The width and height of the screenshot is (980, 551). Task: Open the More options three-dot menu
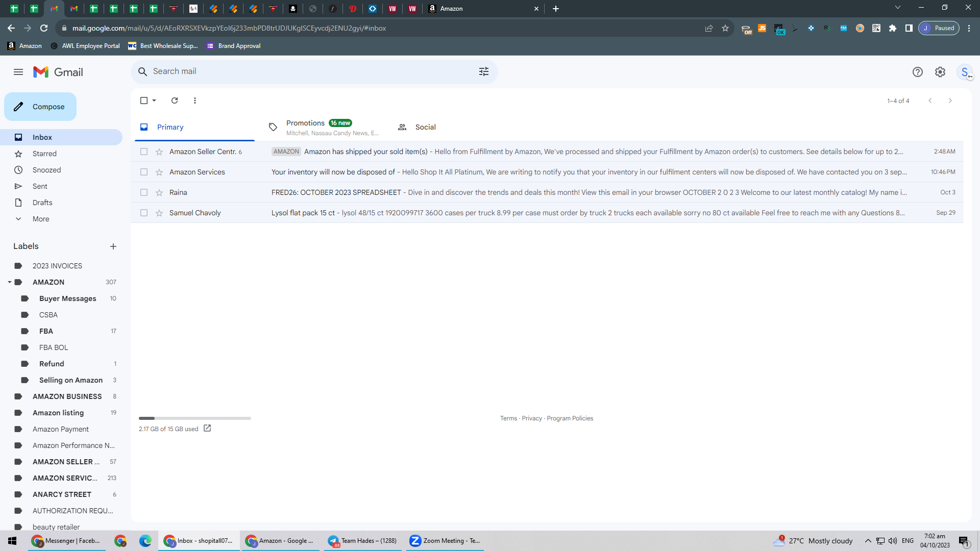click(x=195, y=101)
